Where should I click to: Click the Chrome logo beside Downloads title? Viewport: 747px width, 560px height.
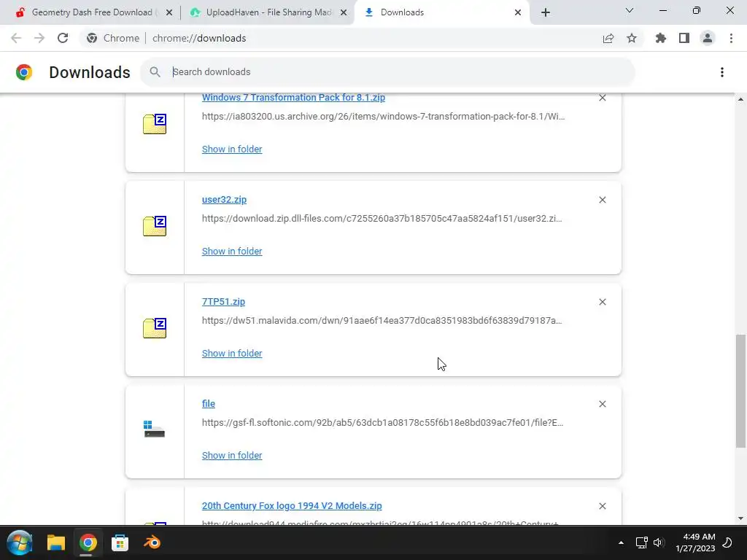point(24,72)
